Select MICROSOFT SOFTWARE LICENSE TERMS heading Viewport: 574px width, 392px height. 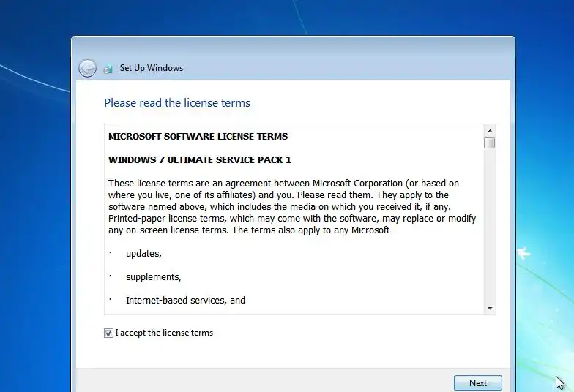[x=198, y=136]
